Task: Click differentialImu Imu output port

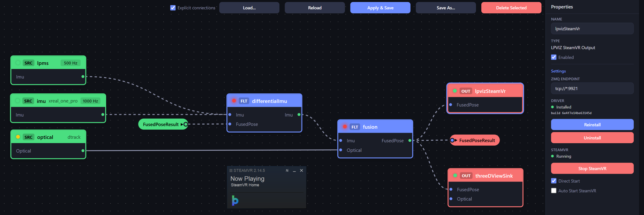Action: (x=299, y=115)
